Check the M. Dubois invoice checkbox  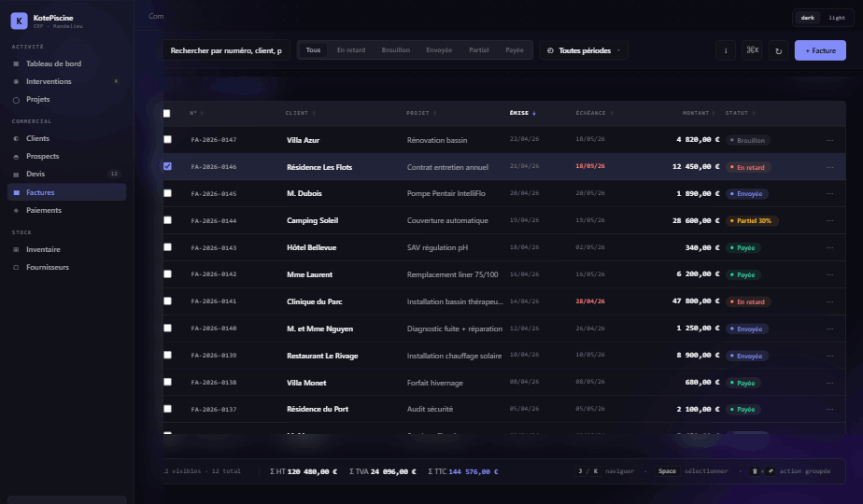point(167,193)
